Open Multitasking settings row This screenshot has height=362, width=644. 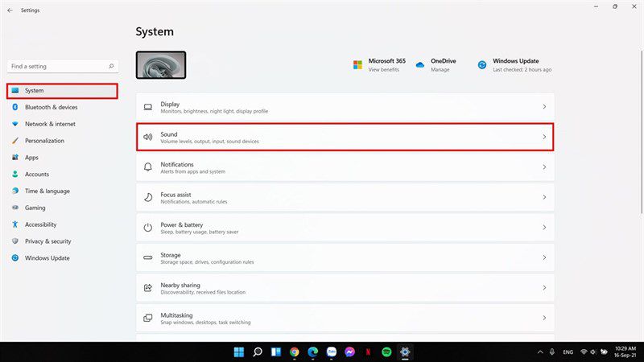[345, 318]
